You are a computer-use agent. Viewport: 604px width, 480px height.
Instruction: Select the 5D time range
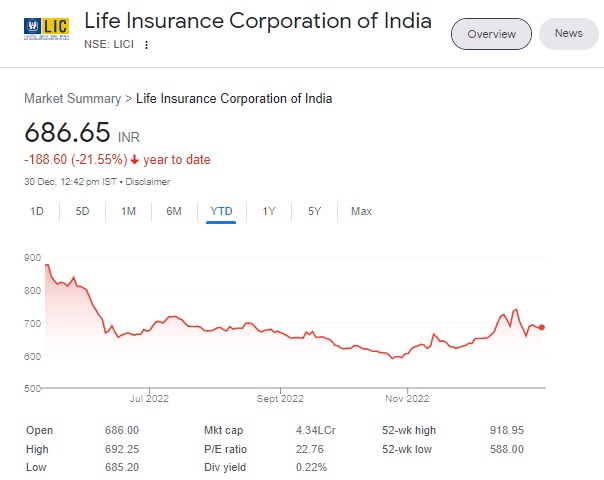(83, 211)
